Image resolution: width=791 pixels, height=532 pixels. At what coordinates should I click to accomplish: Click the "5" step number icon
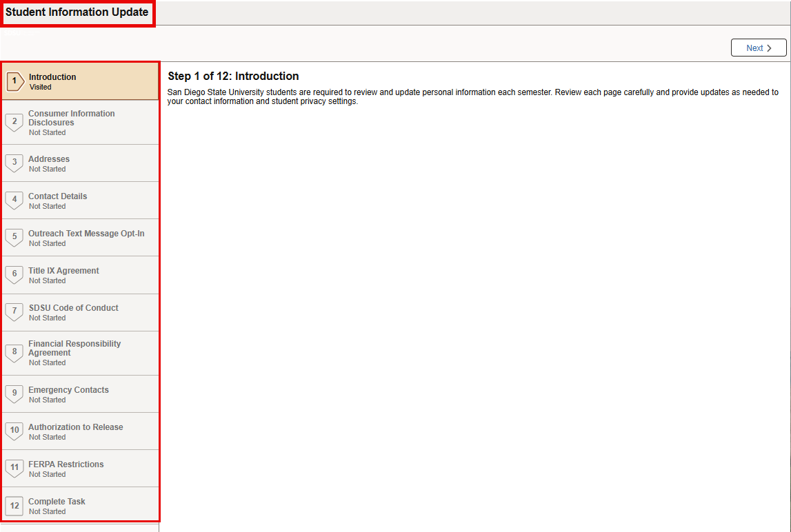click(14, 237)
